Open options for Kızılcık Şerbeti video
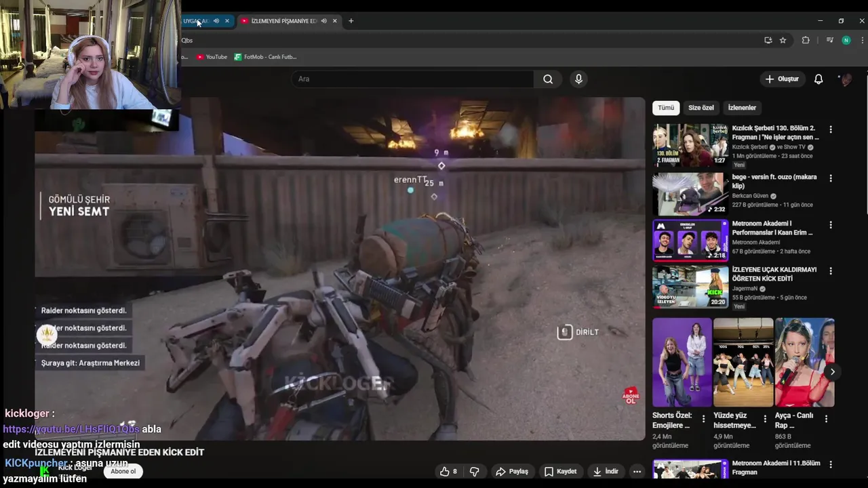This screenshot has width=868, height=488. pos(831,129)
